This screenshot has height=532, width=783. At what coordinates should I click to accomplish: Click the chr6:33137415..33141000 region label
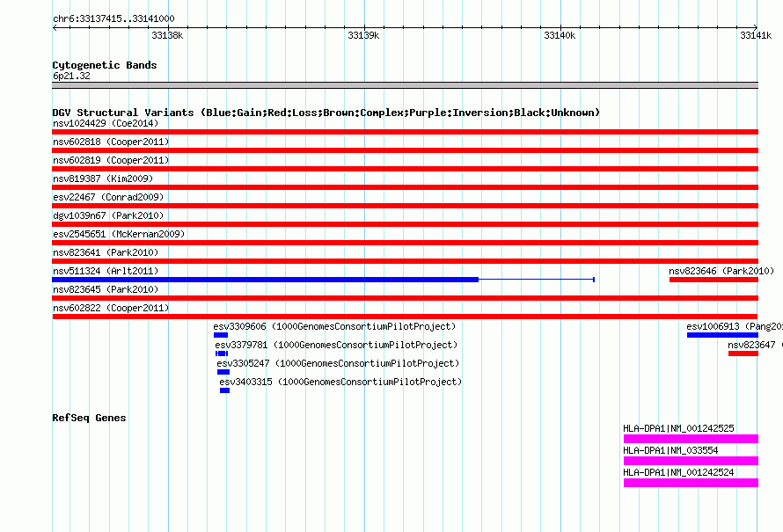pyautogui.click(x=113, y=18)
